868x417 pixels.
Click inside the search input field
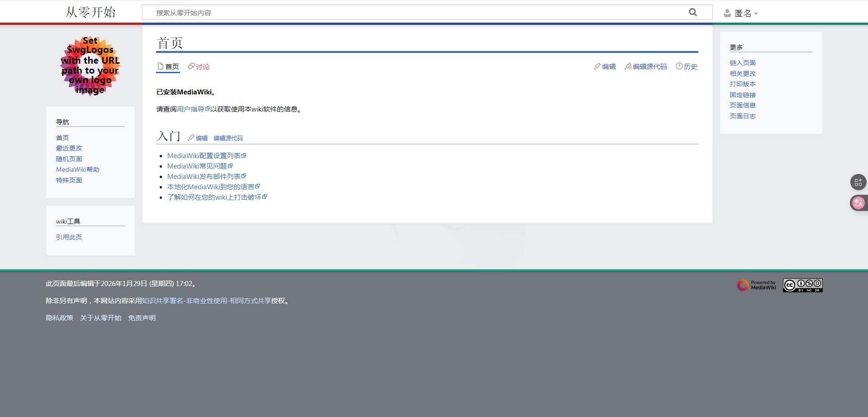tap(407, 12)
